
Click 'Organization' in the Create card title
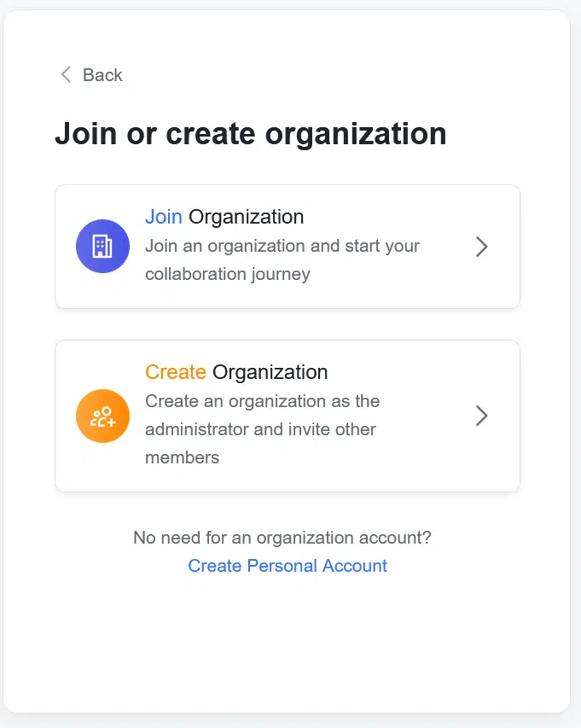tap(270, 372)
